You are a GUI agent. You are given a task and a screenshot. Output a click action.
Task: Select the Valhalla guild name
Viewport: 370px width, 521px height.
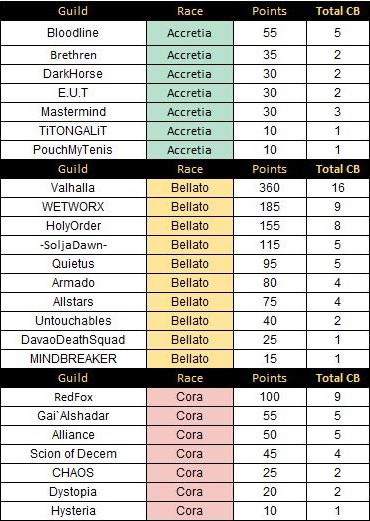73,188
